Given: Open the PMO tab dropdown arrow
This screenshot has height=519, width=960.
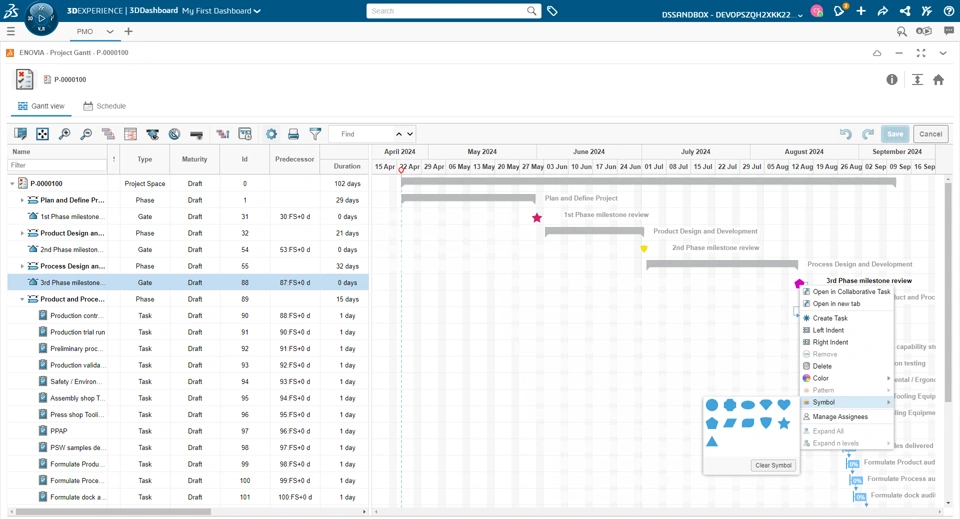Looking at the screenshot, I should (x=110, y=31).
